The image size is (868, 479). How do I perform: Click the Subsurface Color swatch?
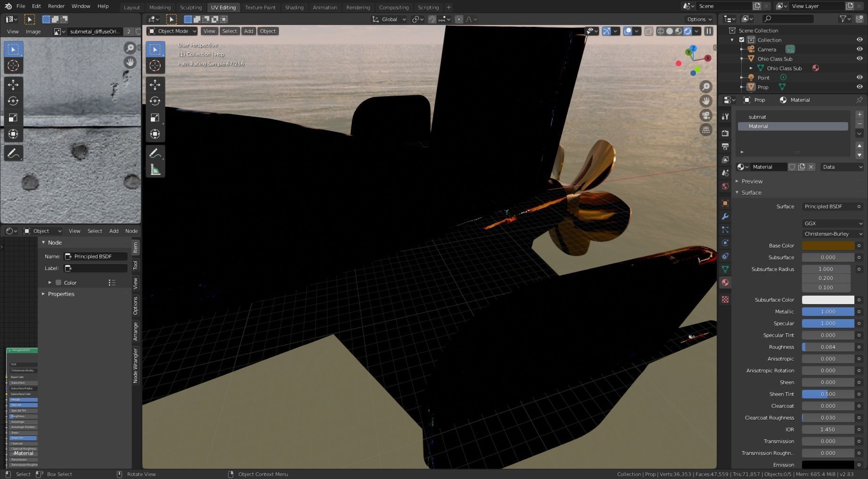click(828, 300)
